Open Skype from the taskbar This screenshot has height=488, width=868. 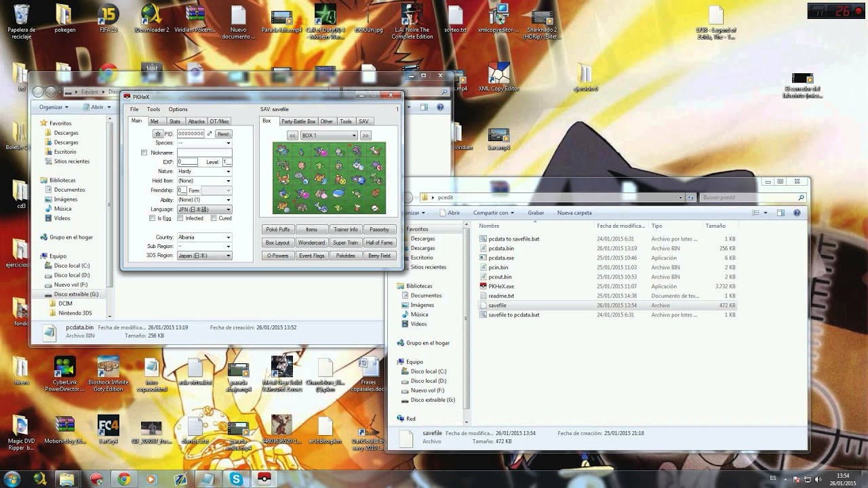coord(236,479)
